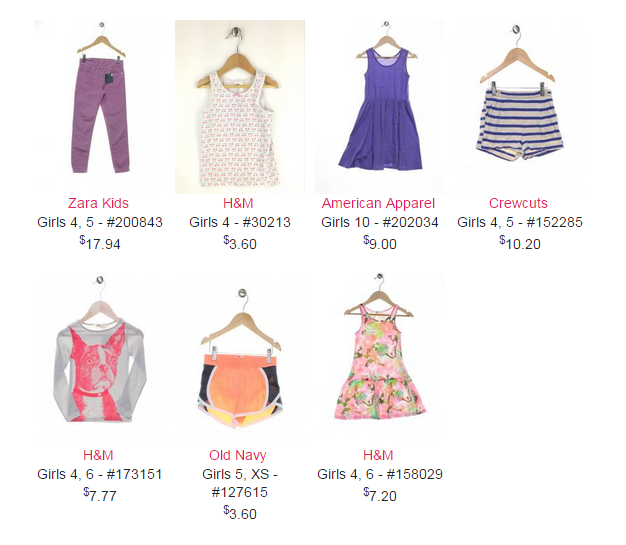Click the $10.20 price under Crewcuts shorts
The height and width of the screenshot is (545, 626).
pyautogui.click(x=520, y=243)
